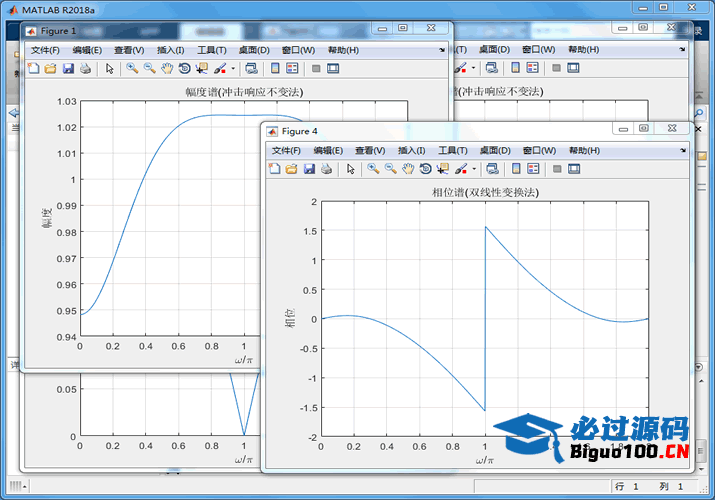This screenshot has width=715, height=500.
Task: Select Rotate 3D tool in Figure 1
Action: [185, 68]
